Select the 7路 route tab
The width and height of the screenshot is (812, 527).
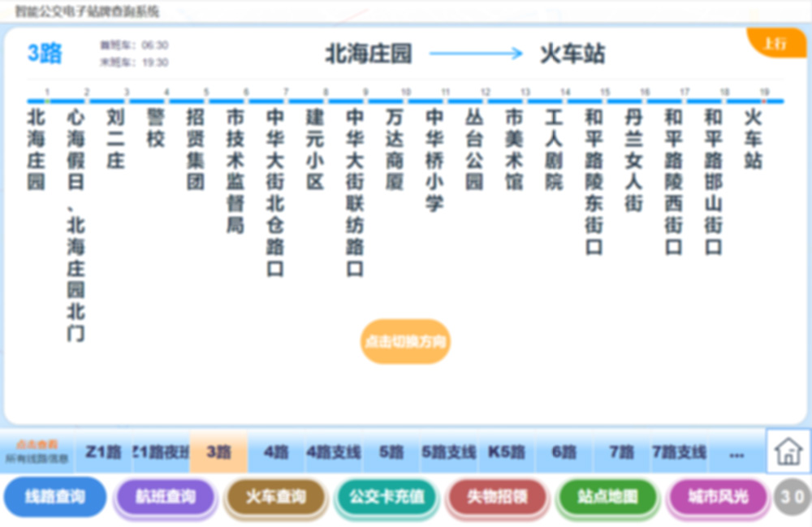(x=621, y=452)
